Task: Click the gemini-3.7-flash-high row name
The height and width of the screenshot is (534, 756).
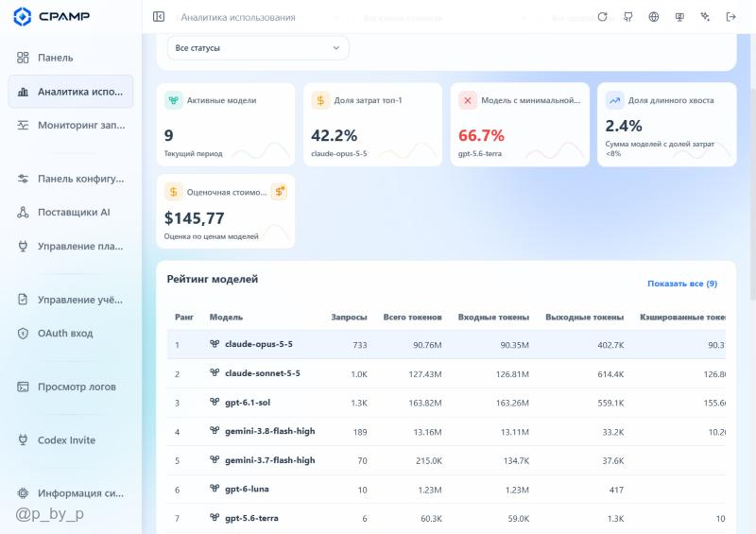Action: pyautogui.click(x=270, y=460)
